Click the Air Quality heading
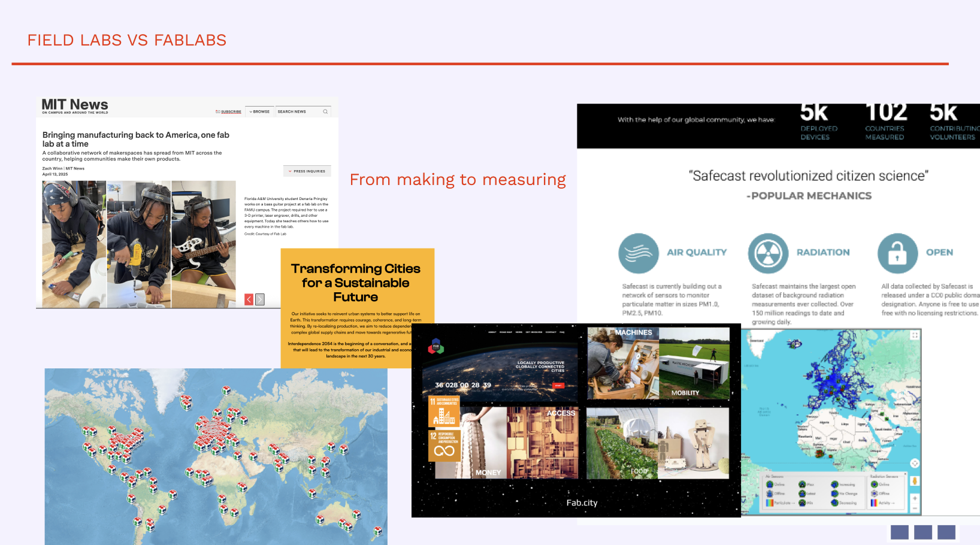This screenshot has height=545, width=980. click(x=697, y=253)
